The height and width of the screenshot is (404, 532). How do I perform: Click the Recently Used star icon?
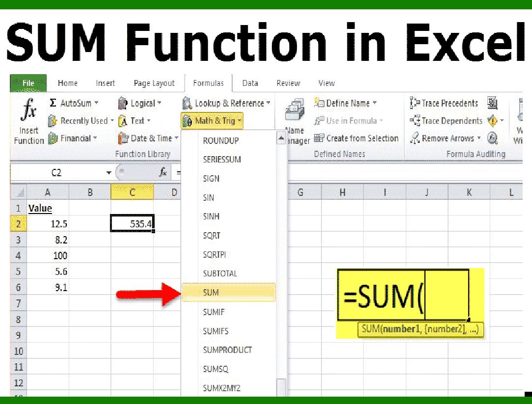point(52,121)
